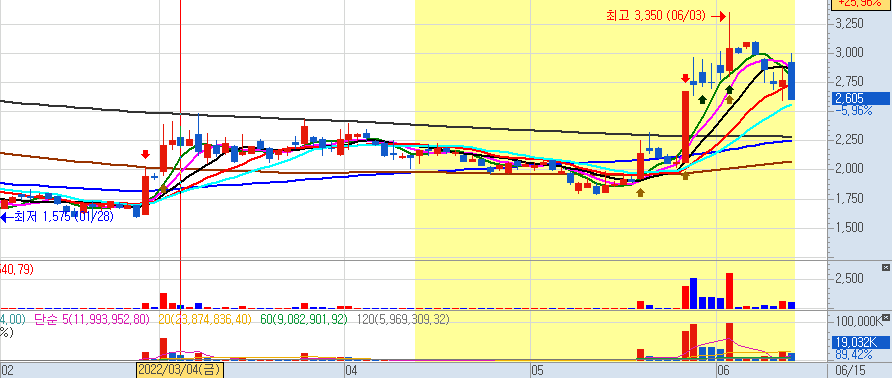The height and width of the screenshot is (378, 892).
Task: Click the green 60(9,082,901,92) average label
Action: [x=304, y=320]
